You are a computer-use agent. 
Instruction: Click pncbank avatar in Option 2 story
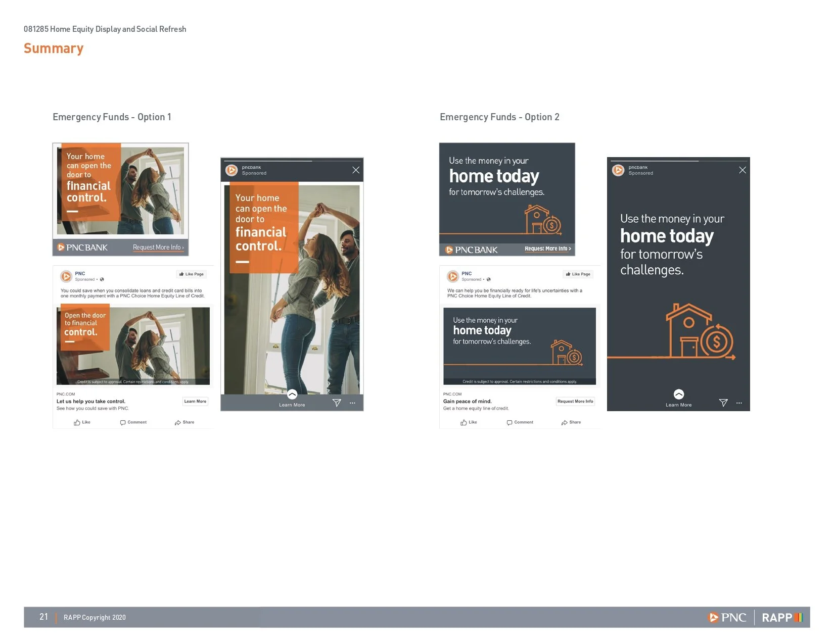[618, 170]
